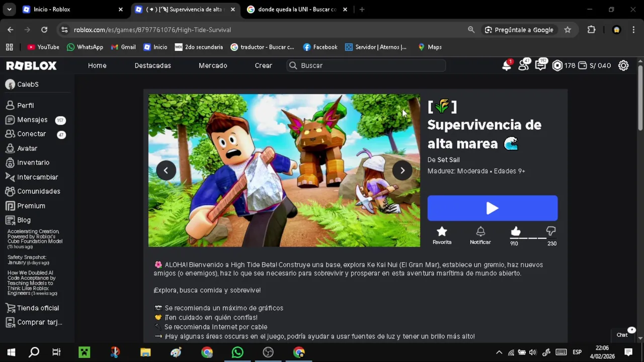Go back in Chrome
This screenshot has height=362, width=644.
pos(11,30)
